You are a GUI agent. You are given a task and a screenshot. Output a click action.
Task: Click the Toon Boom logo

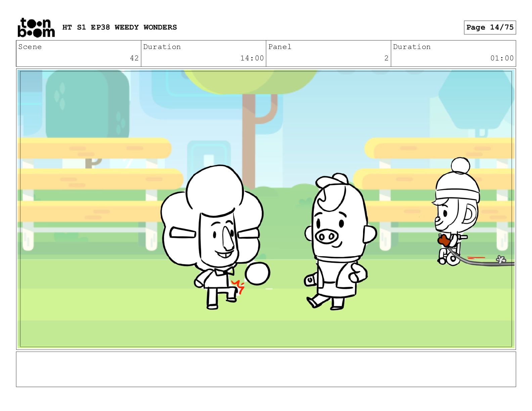point(36,28)
